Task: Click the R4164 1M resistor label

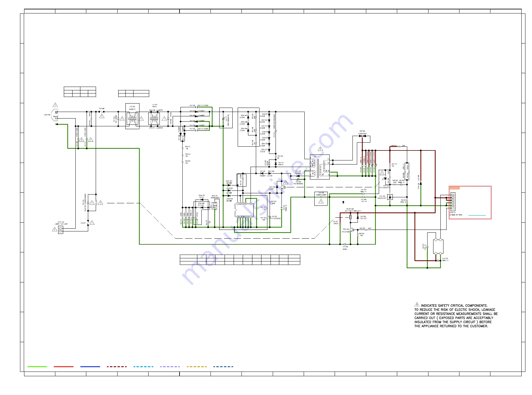Action: click(x=188, y=162)
